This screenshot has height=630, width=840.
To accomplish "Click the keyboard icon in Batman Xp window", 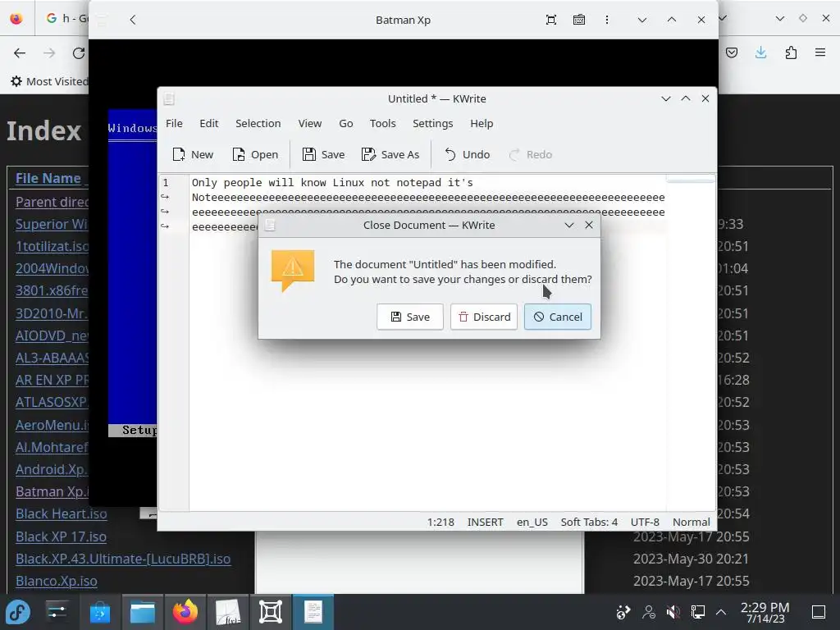I will 578,20.
